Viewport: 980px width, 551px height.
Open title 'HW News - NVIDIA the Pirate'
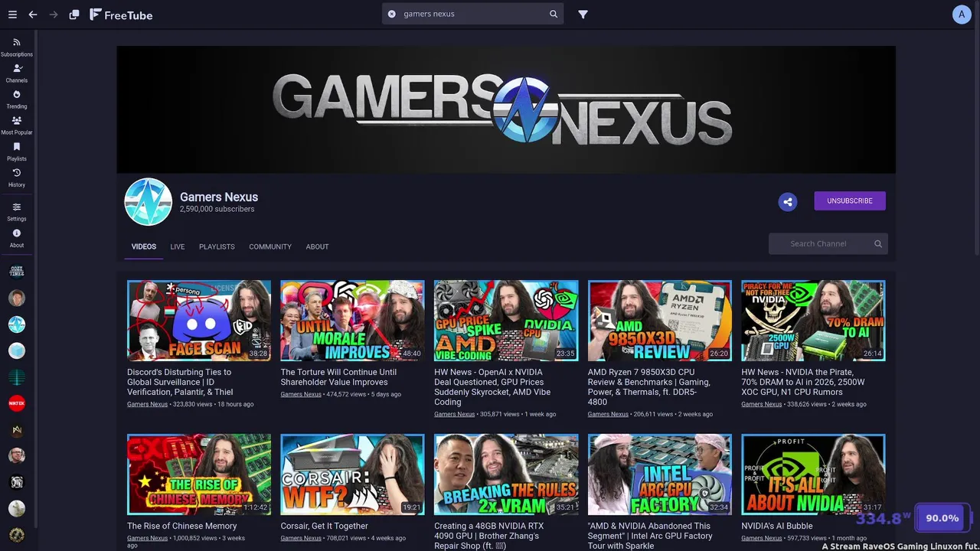(x=803, y=382)
